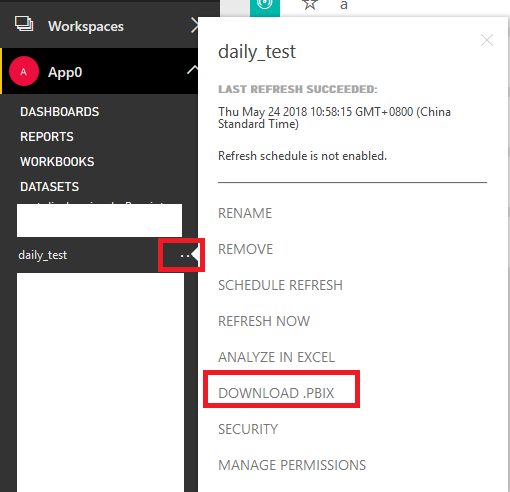Viewport: 510px width, 492px height.
Task: Click 'Refresh schedule is not enabled.' text
Action: click(302, 156)
